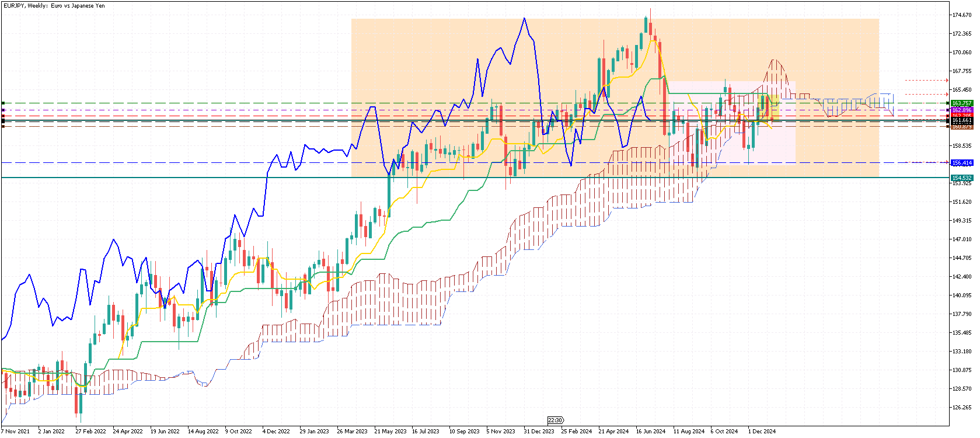980x438 pixels.
Task: Click the 26 Mar 2023 date label
Action: 353,432
